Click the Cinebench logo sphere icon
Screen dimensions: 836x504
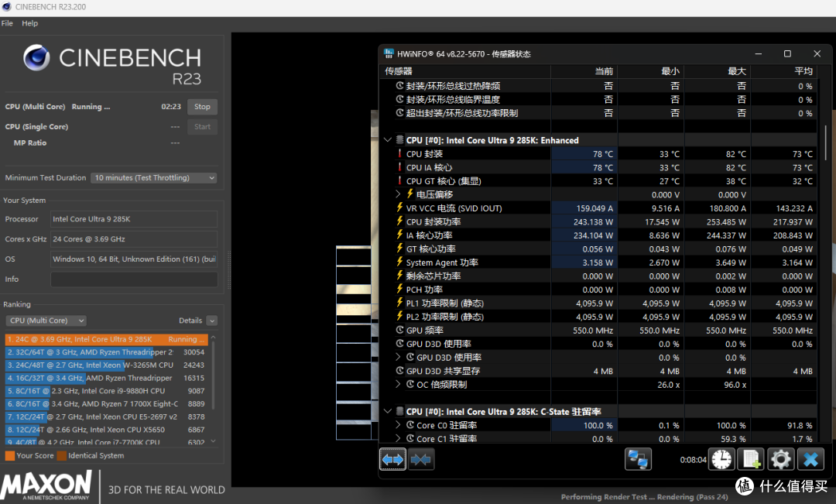pos(36,57)
